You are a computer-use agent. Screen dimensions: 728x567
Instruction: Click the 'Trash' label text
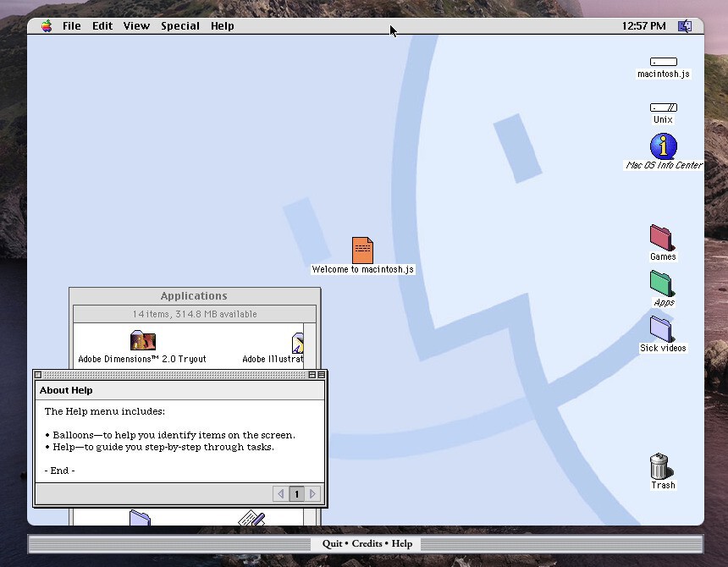pos(663,486)
